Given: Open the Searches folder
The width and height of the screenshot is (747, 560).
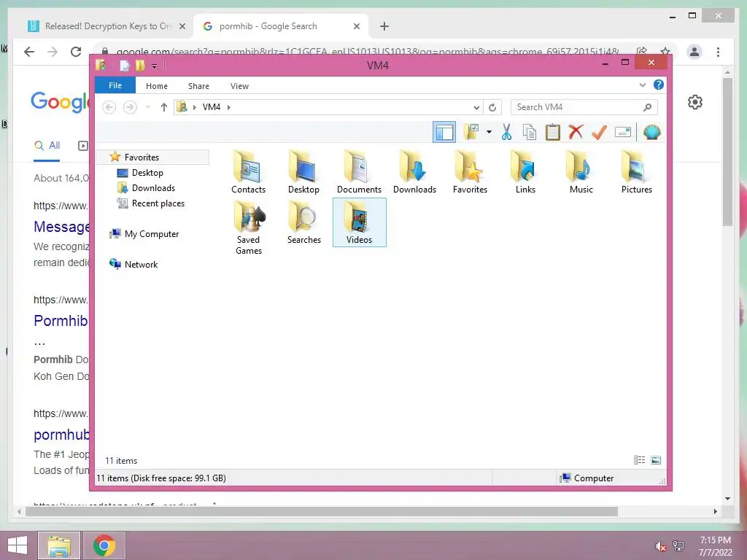Looking at the screenshot, I should (x=304, y=222).
